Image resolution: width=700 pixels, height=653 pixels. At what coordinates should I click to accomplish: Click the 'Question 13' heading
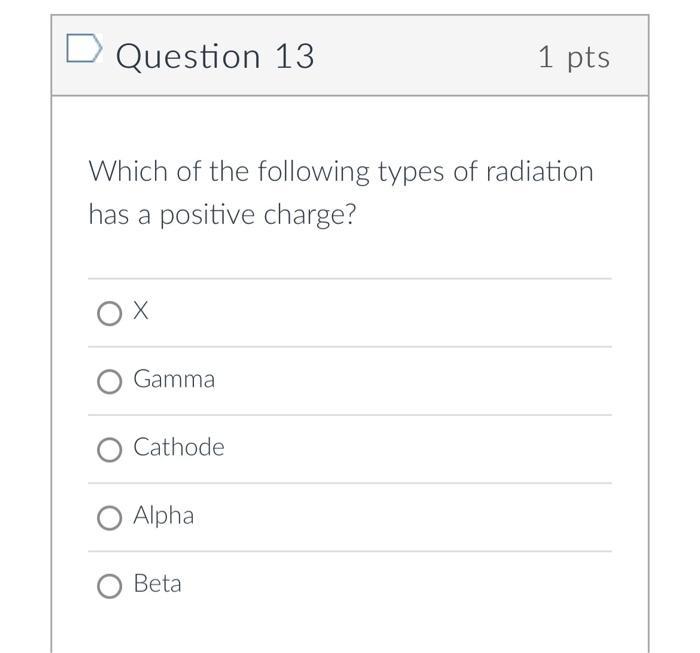pyautogui.click(x=215, y=56)
